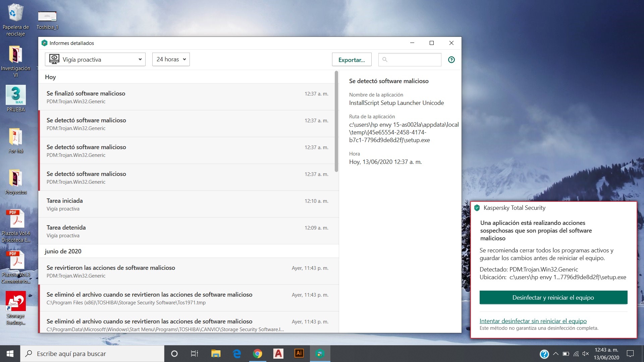Click Desinfectar y reiniciar el equipo button
This screenshot has height=362, width=644.
tap(553, 298)
